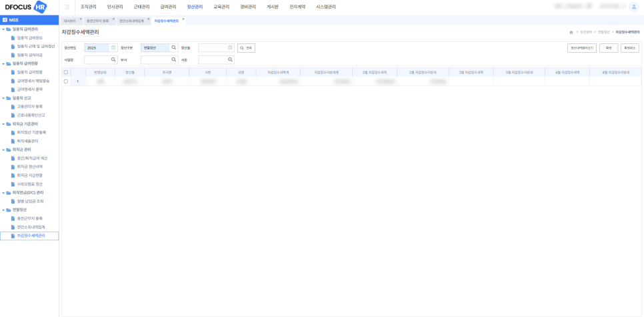Click the 부서명 column header
Image resolution: width=644 pixels, height=317 pixels.
(167, 72)
